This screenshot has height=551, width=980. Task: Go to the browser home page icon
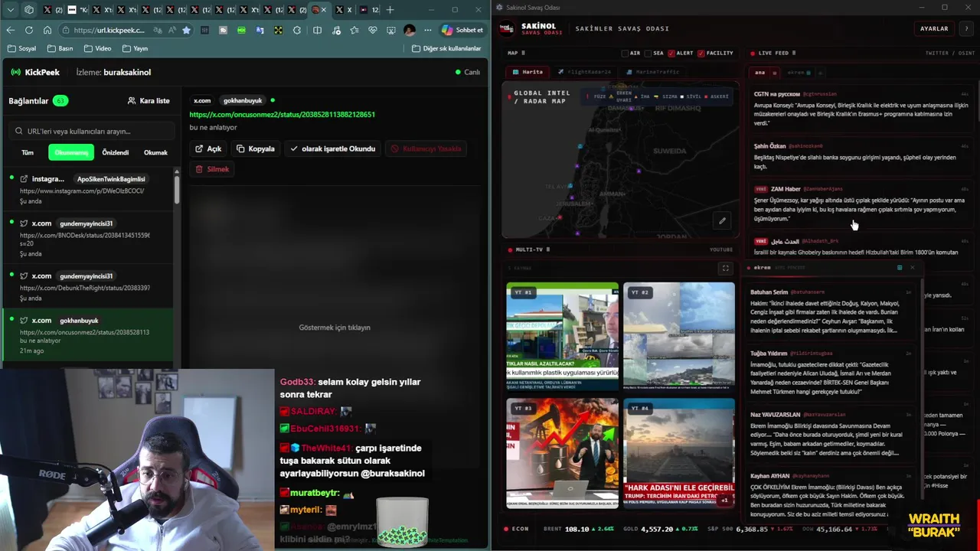(47, 30)
